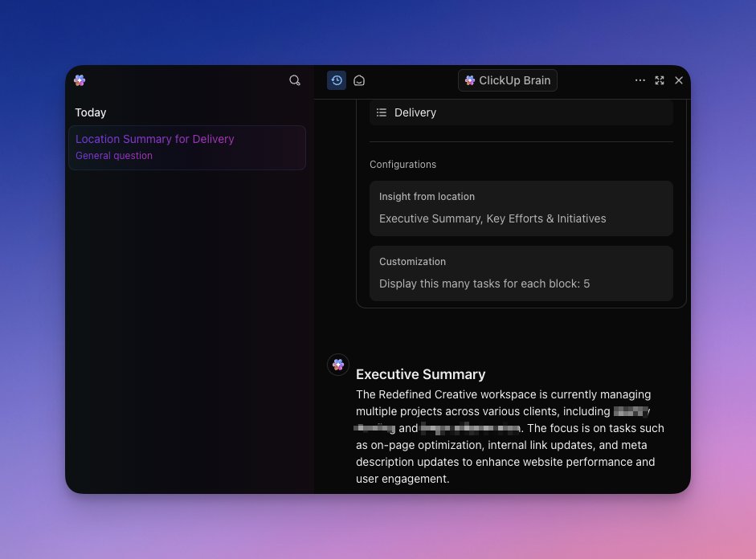
Task: Open the ClickUp Brain selector button
Action: pos(507,80)
